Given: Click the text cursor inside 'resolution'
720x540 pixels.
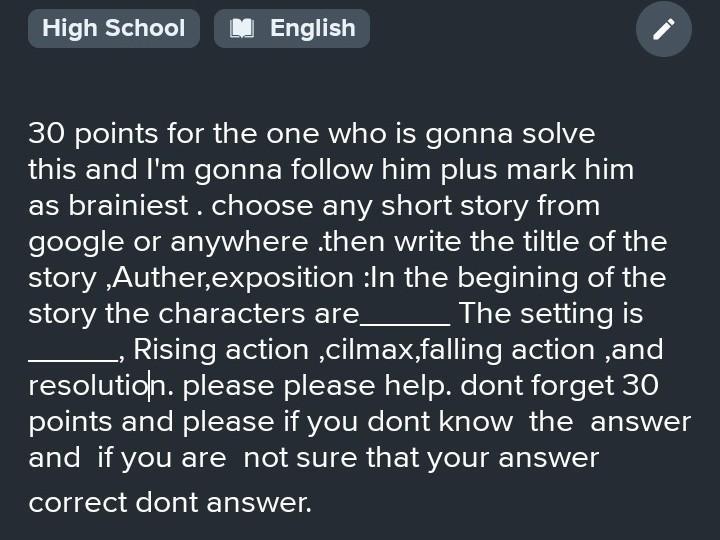Looking at the screenshot, I should coord(149,386).
